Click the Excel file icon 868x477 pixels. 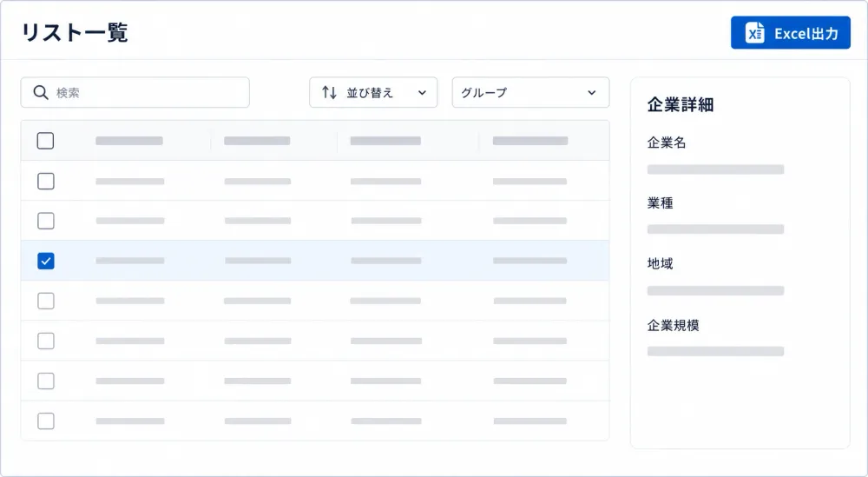pos(754,33)
